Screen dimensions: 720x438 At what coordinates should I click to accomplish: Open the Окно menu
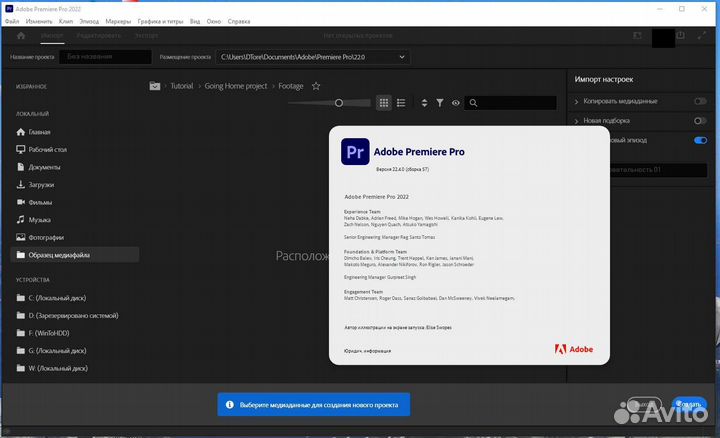(214, 21)
